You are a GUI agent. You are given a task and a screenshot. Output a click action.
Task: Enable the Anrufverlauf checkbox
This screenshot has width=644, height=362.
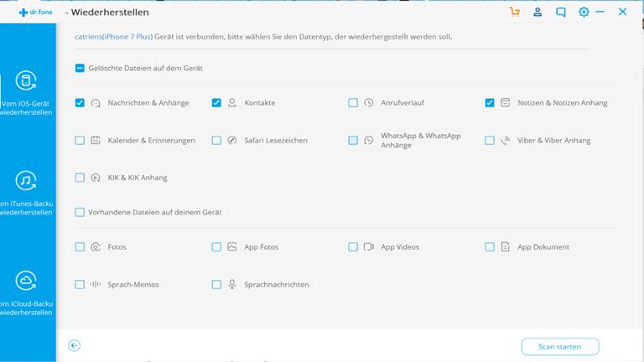click(x=353, y=103)
